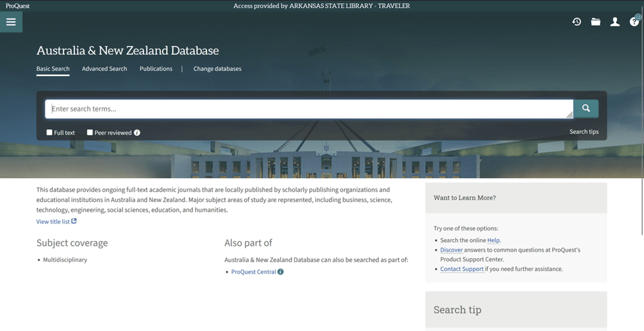Select the Basic Search tab
644x331 pixels.
[53, 69]
